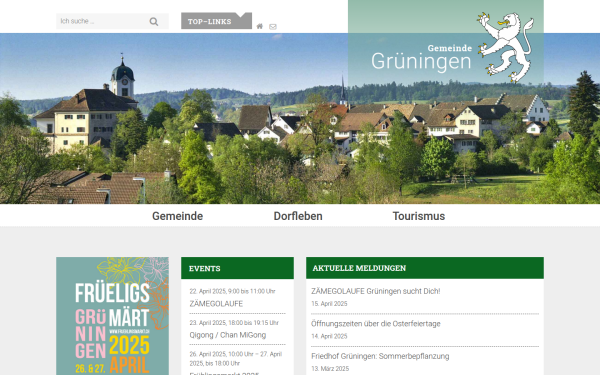Open 'Öffnungszeiten über die Osterfeiertage' news
This screenshot has height=375, width=600.
[x=376, y=324]
